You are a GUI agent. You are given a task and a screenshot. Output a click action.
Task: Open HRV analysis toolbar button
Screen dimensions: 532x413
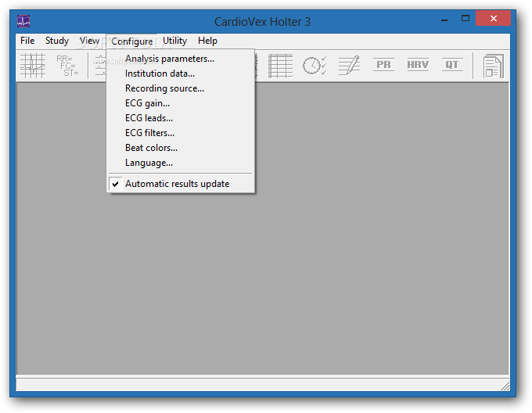418,65
